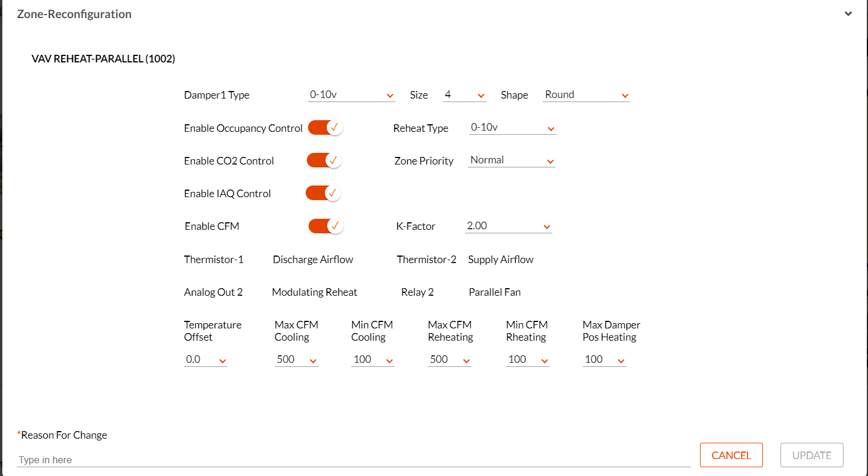Open the Max Damper Pos Heating dropdown
Viewport: 868px width, 476px height.
pos(604,359)
